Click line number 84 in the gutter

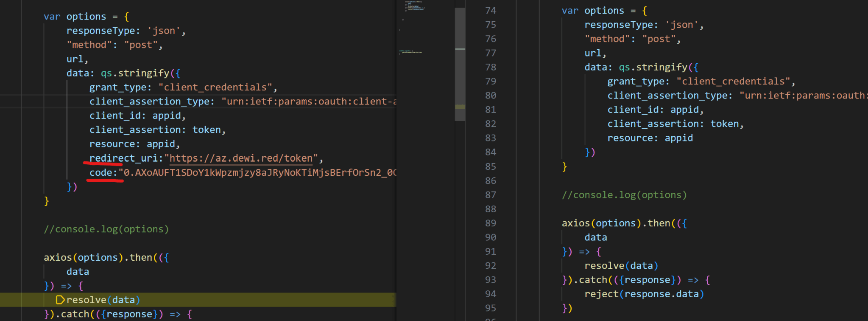(490, 152)
